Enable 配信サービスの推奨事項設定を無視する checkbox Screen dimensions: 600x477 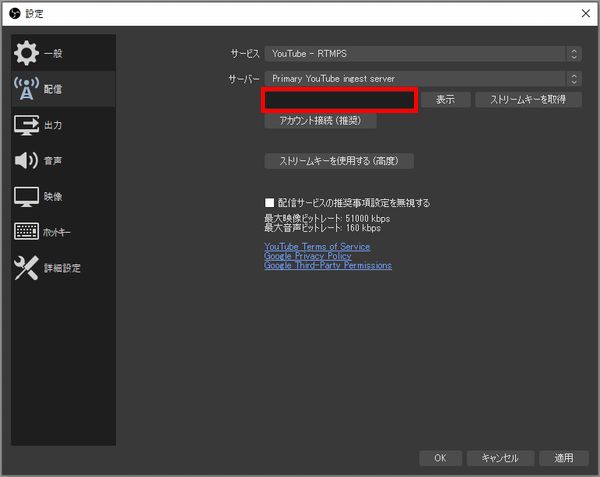coord(269,202)
